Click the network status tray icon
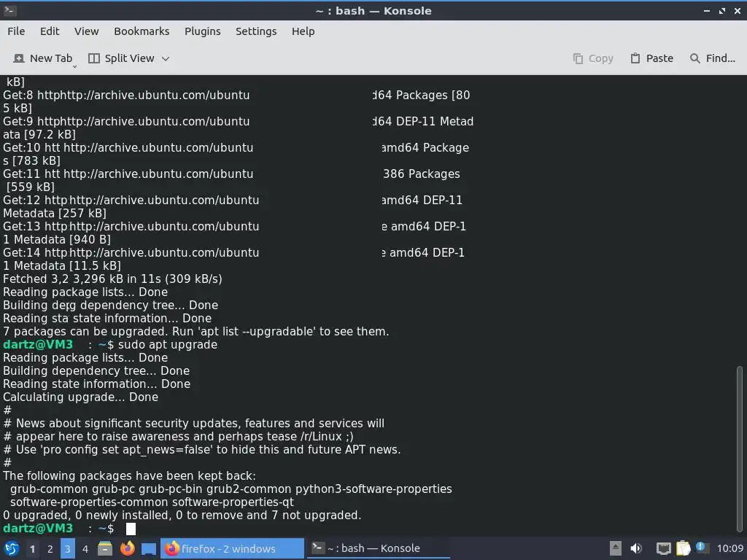 tap(663, 548)
